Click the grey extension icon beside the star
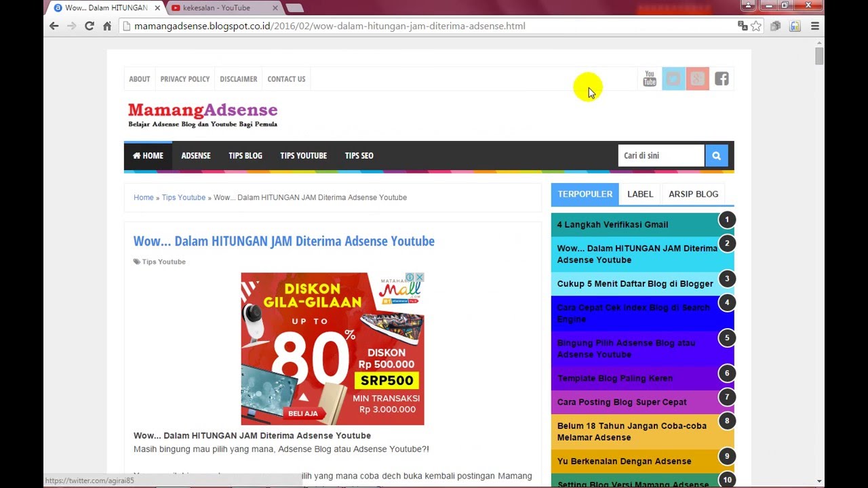 coord(775,26)
